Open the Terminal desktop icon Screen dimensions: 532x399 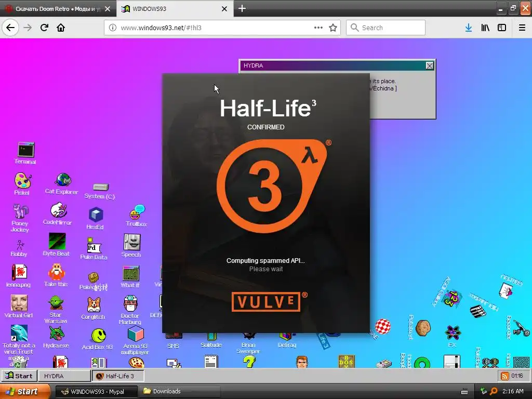25,153
